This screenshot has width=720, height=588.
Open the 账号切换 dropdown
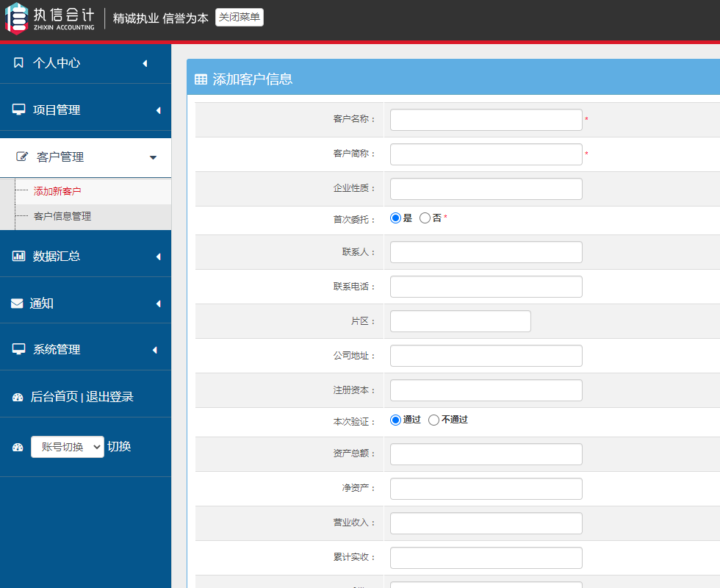point(68,447)
